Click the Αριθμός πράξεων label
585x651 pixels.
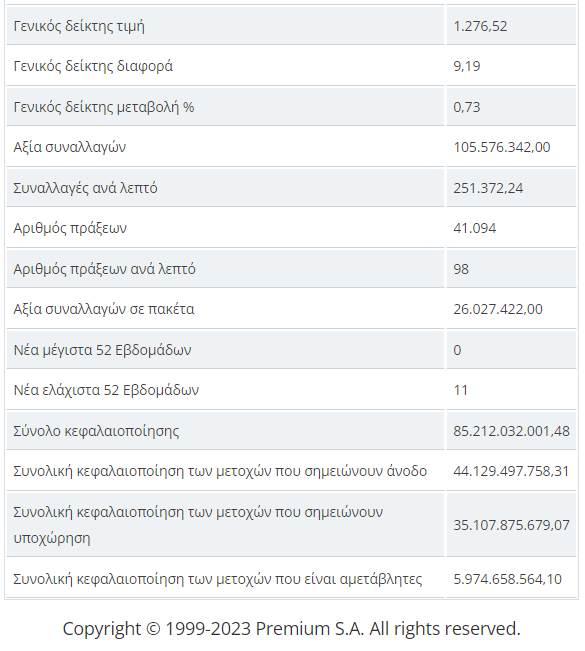[x=70, y=228]
